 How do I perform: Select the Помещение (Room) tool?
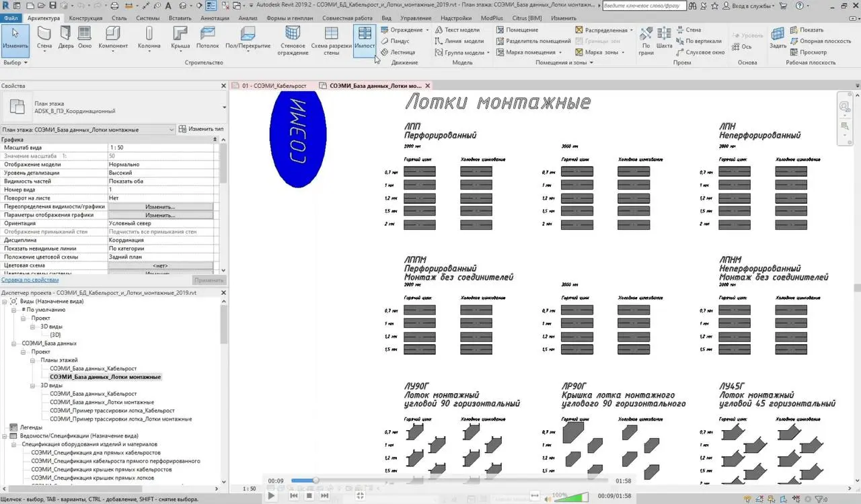(x=517, y=30)
